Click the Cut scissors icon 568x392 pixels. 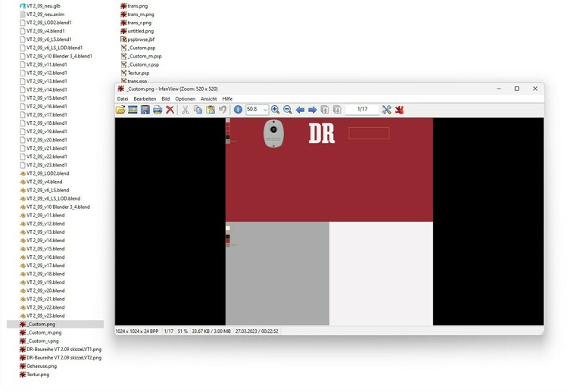(185, 110)
